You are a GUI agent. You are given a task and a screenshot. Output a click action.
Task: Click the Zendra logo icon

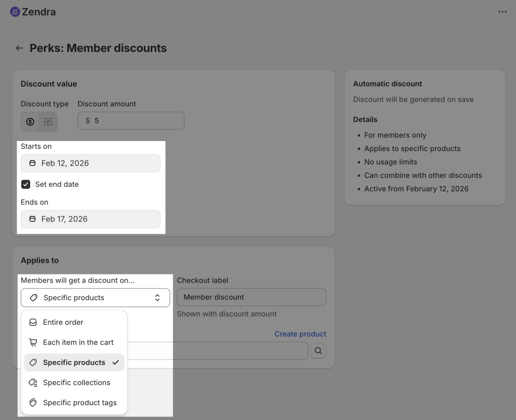15,12
